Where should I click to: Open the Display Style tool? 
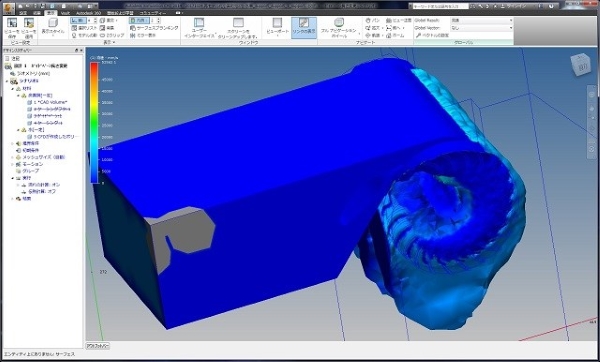coord(53,27)
